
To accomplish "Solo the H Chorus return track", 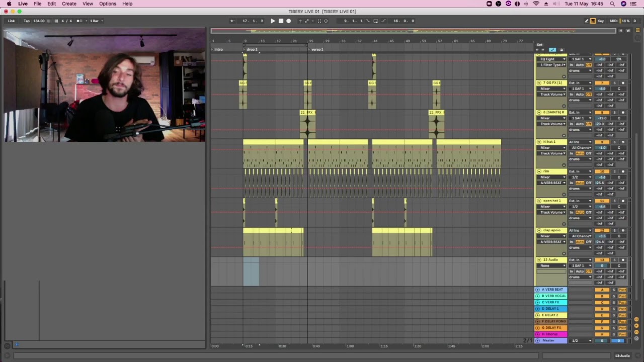I will [614, 334].
